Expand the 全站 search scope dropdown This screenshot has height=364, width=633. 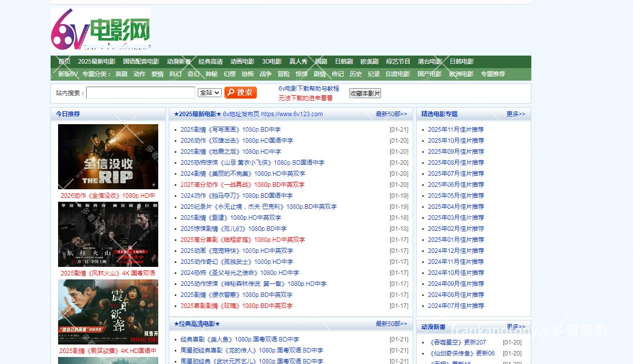(209, 93)
